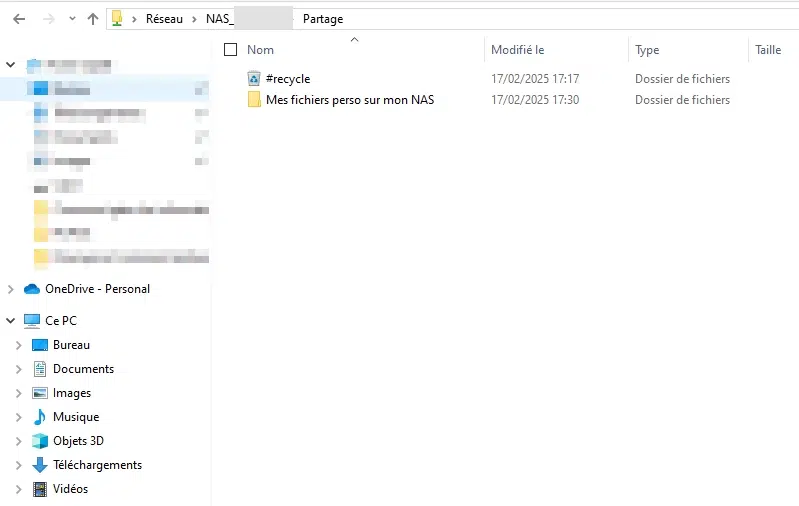
Task: Select Ce PC in navigation pane
Action: click(61, 321)
